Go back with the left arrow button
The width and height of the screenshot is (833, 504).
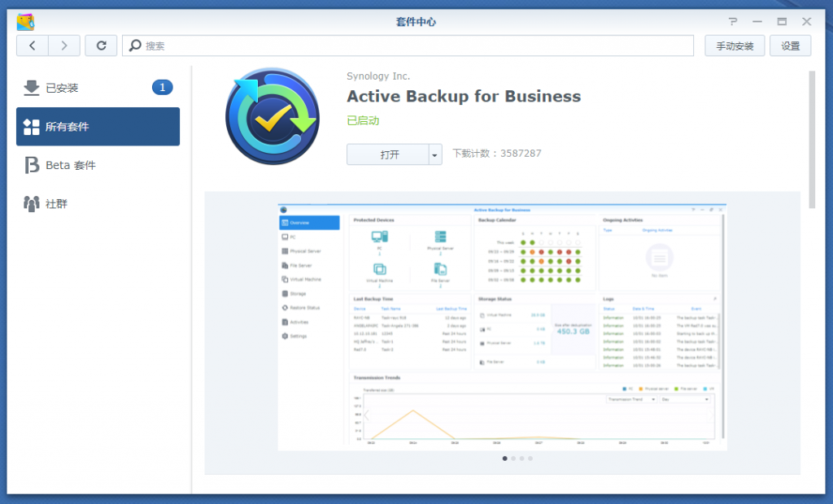tap(33, 46)
